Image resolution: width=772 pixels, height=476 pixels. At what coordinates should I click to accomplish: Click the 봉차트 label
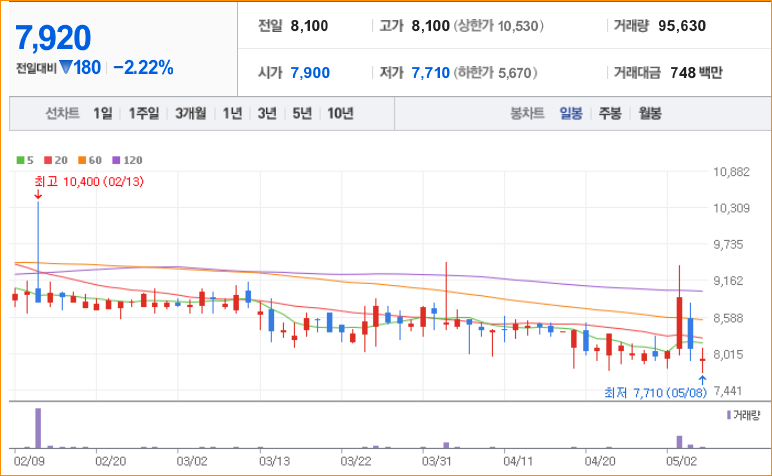point(527,114)
